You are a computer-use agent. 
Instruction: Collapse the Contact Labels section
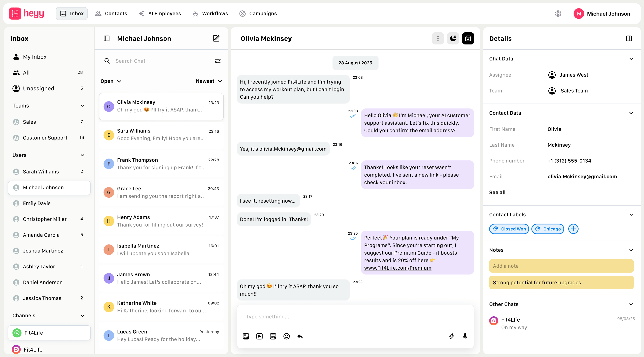point(631,215)
